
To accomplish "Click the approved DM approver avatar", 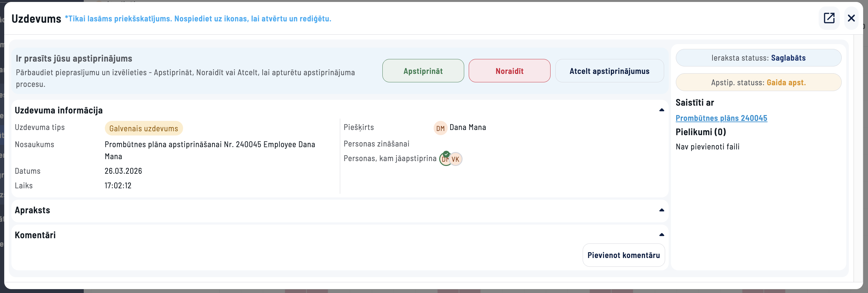I will pyautogui.click(x=444, y=159).
